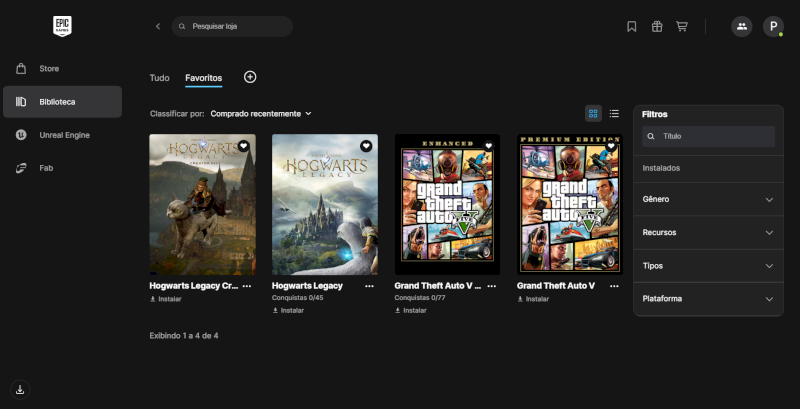This screenshot has width=800, height=409.
Task: Open Fab in the sidebar
Action: coord(62,168)
